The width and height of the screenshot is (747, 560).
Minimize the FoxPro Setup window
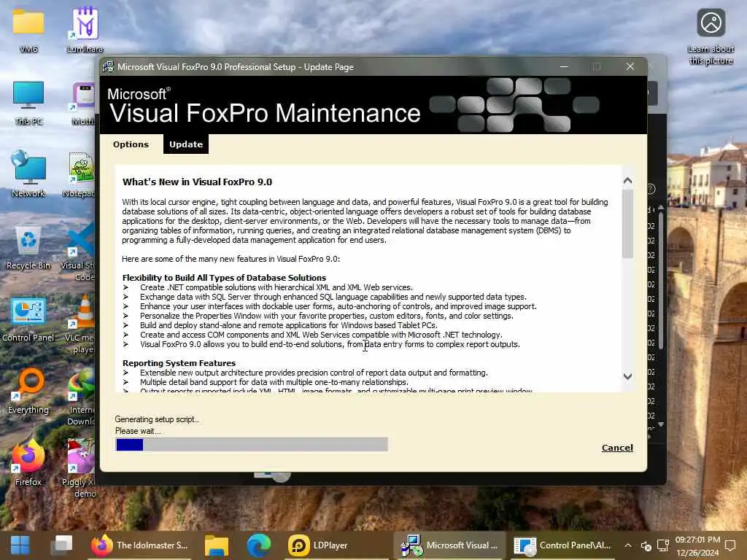click(564, 66)
